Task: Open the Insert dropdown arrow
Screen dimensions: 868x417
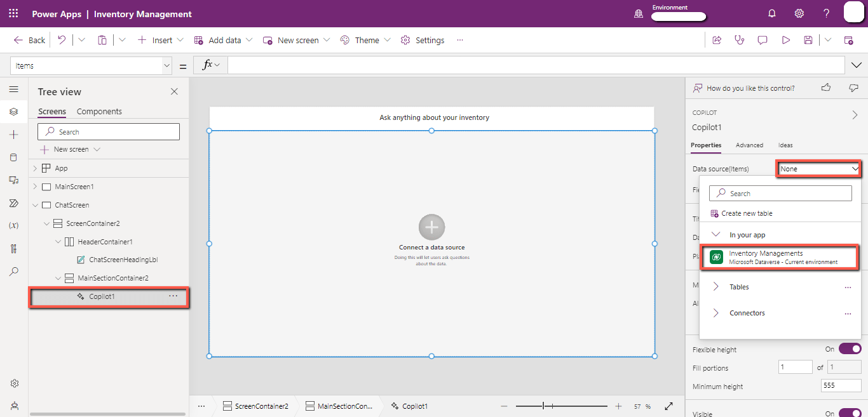Action: [x=180, y=40]
